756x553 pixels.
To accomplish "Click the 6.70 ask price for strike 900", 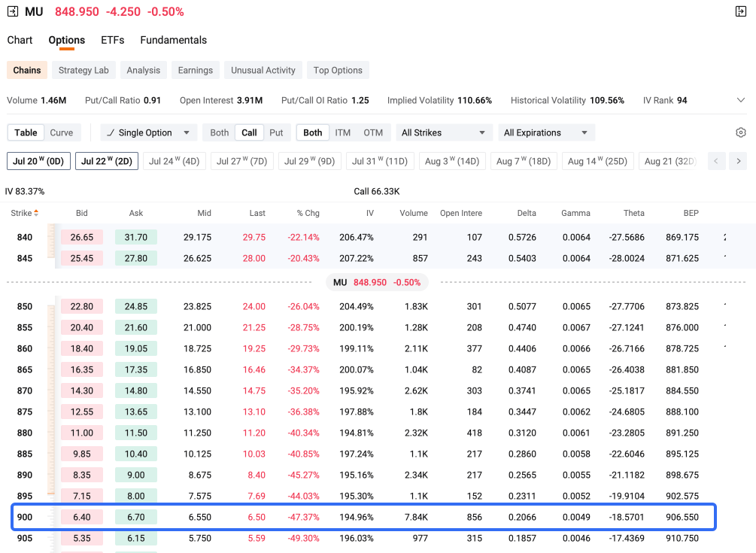I will pos(136,517).
